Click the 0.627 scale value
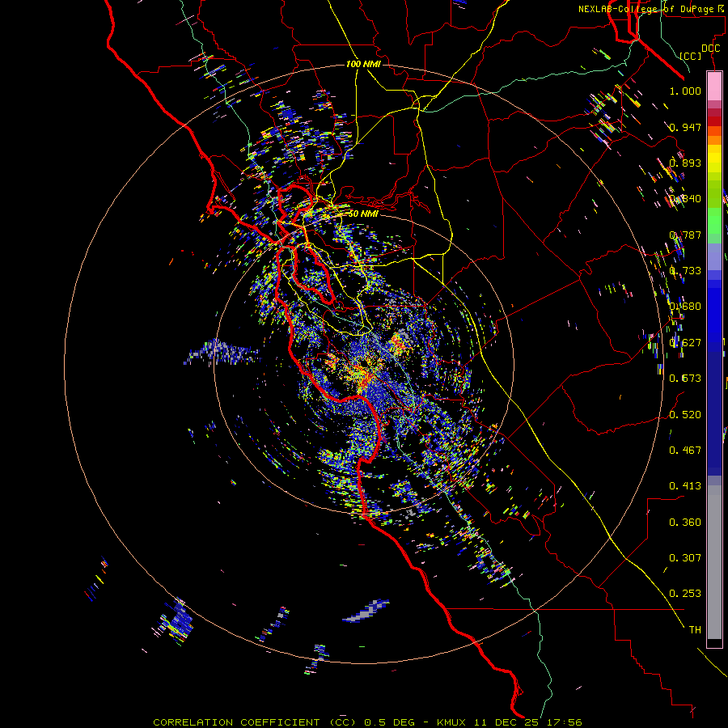 click(x=685, y=343)
